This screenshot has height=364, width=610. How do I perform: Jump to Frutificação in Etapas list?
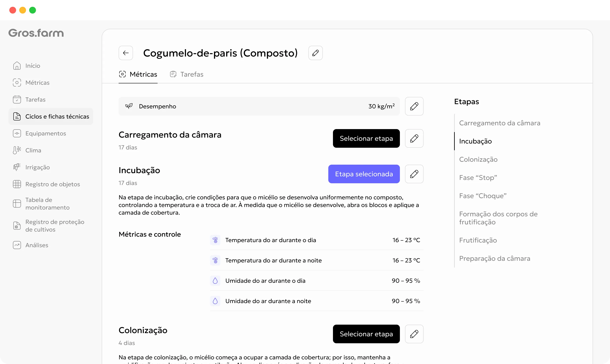pos(478,240)
